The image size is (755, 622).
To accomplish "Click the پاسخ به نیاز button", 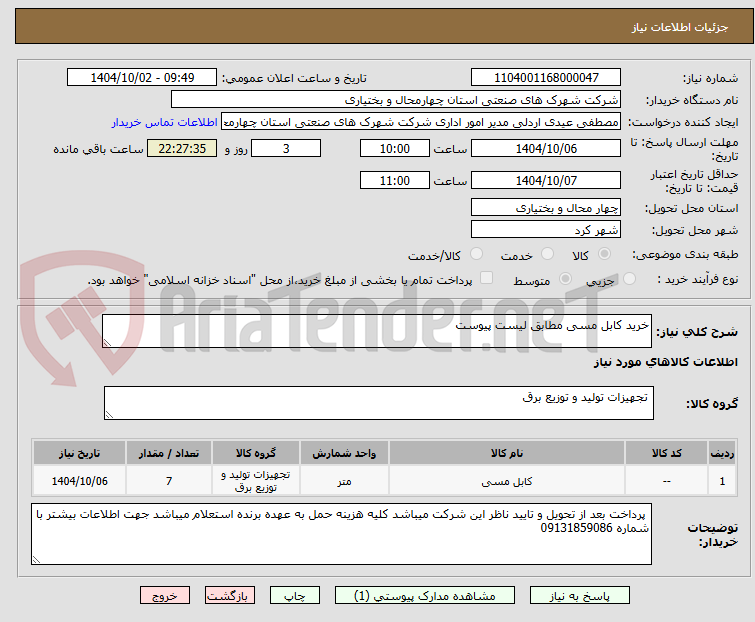I will pos(580,596).
